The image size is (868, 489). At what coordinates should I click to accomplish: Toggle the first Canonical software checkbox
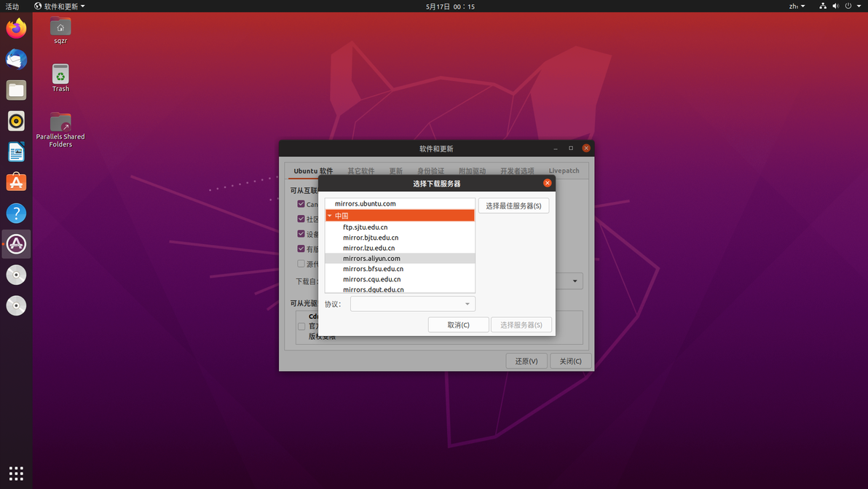(301, 204)
